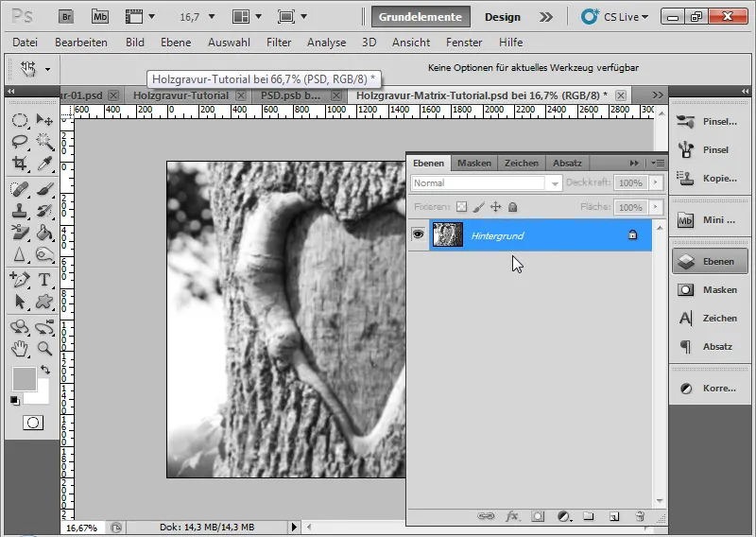This screenshot has width=756, height=537.
Task: Open the Ebenen panel options menu
Action: point(658,163)
